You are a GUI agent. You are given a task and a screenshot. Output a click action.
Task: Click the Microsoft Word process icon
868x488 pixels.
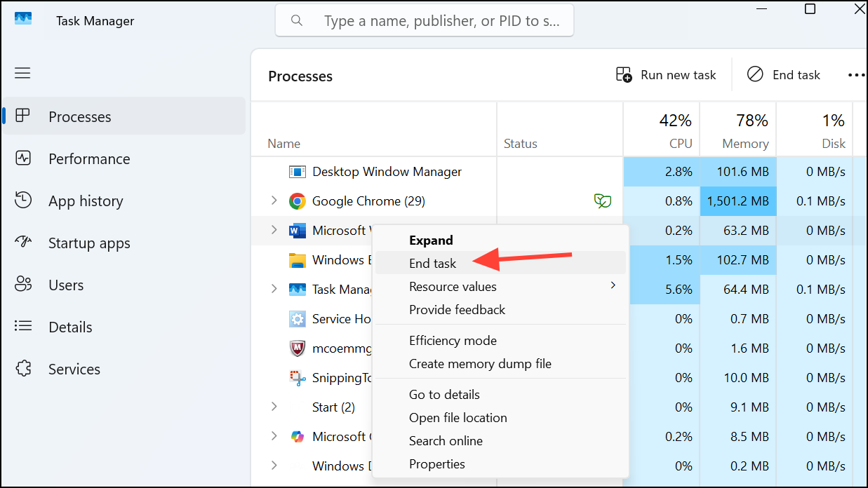(x=298, y=231)
